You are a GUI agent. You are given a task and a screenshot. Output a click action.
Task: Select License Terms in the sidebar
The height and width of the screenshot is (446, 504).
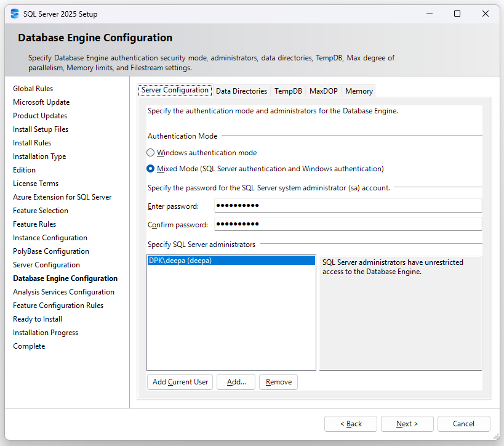click(x=36, y=183)
